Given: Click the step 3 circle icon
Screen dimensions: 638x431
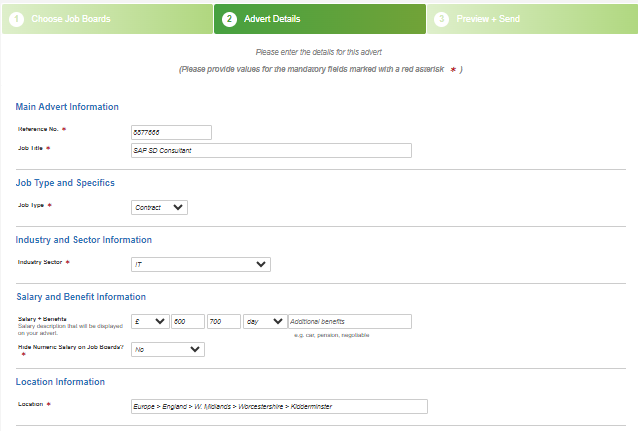Looking at the screenshot, I should [441, 19].
